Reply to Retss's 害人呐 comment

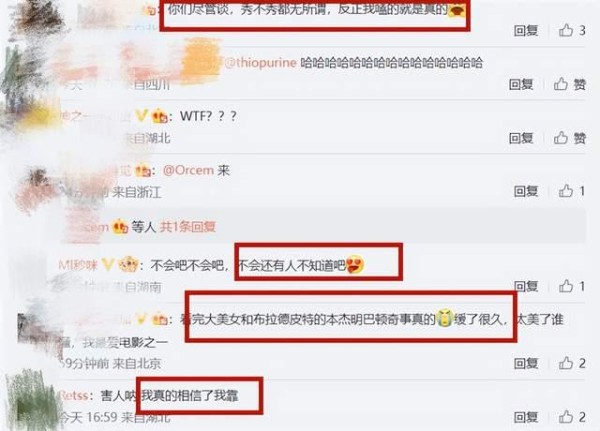pos(526,417)
